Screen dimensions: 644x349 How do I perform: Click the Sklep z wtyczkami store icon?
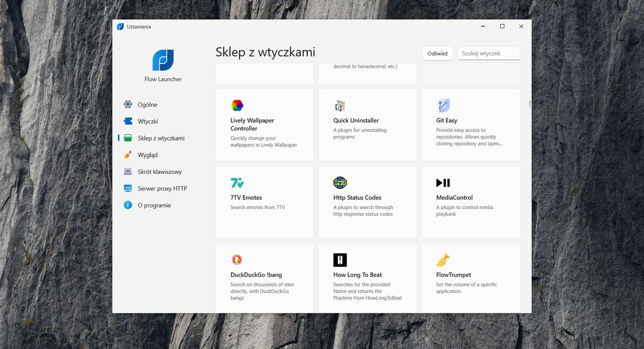[128, 138]
